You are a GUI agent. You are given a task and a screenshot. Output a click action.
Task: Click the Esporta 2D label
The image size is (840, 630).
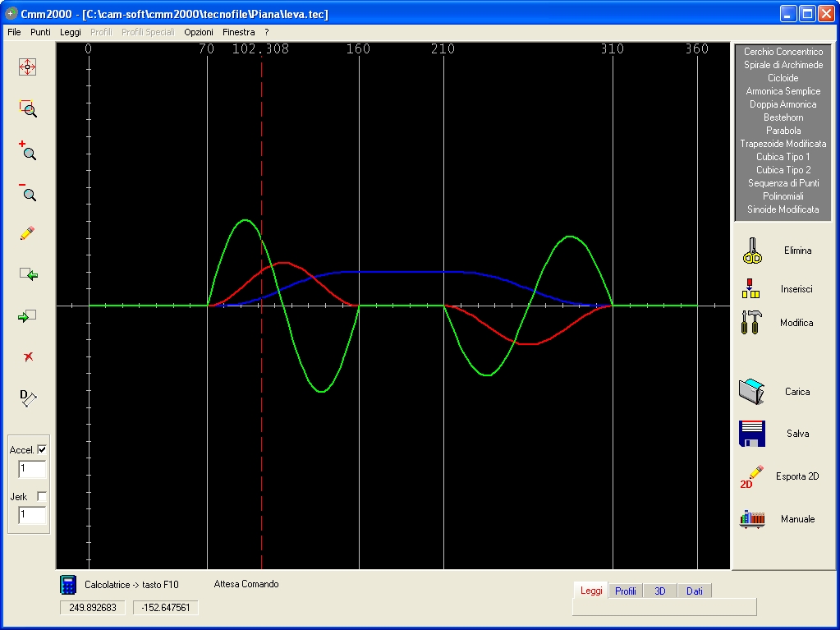pos(797,476)
